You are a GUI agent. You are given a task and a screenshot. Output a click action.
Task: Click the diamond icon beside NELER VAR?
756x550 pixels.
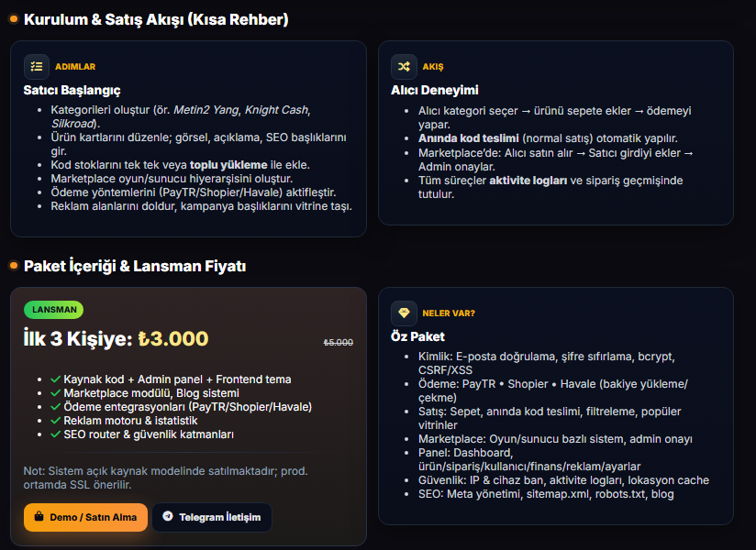tap(404, 313)
